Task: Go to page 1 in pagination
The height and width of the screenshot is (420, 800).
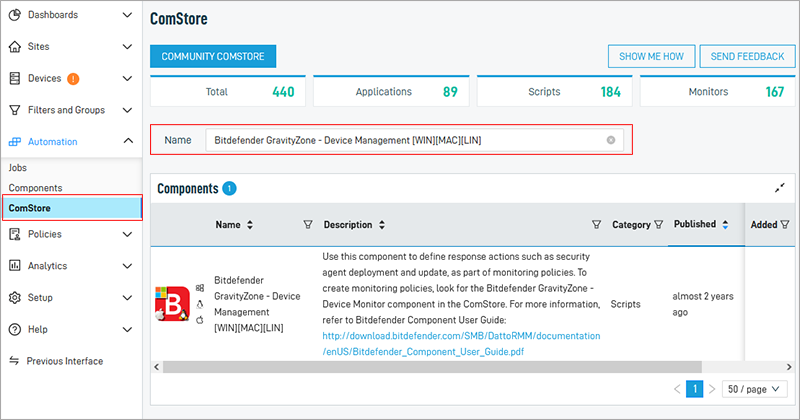Action: point(694,389)
